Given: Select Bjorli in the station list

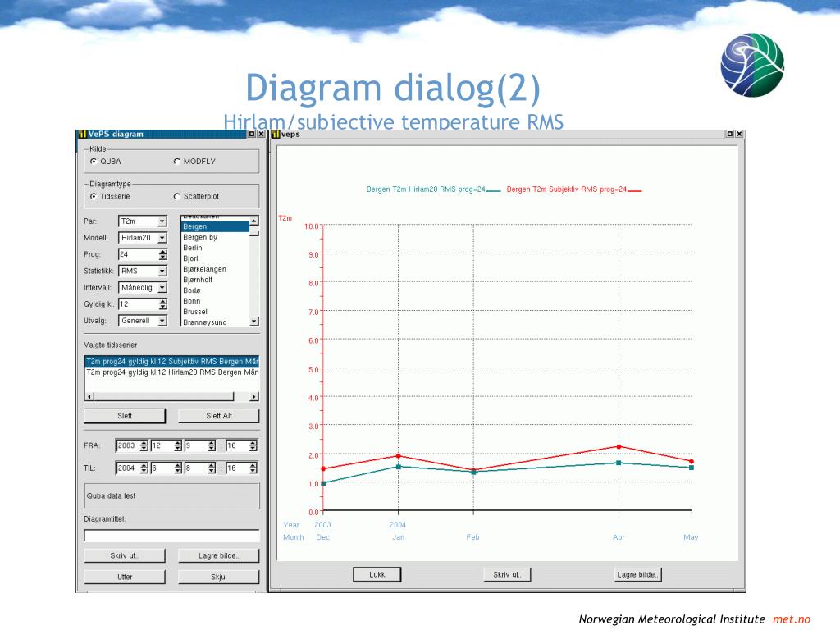Looking at the screenshot, I should (215, 258).
